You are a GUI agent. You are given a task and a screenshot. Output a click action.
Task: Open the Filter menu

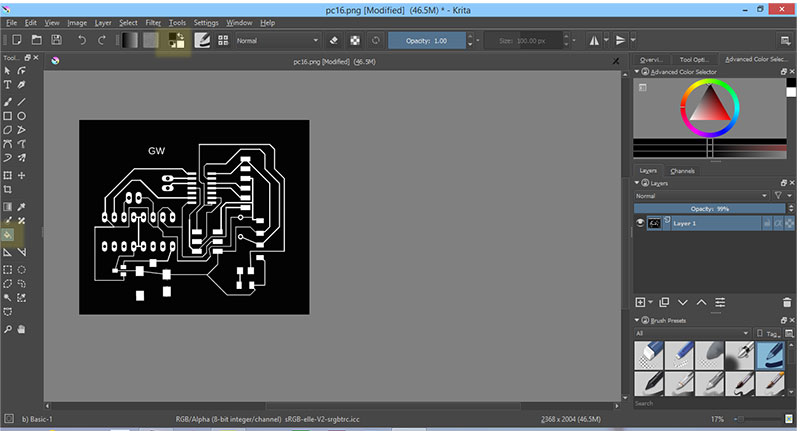(x=153, y=21)
